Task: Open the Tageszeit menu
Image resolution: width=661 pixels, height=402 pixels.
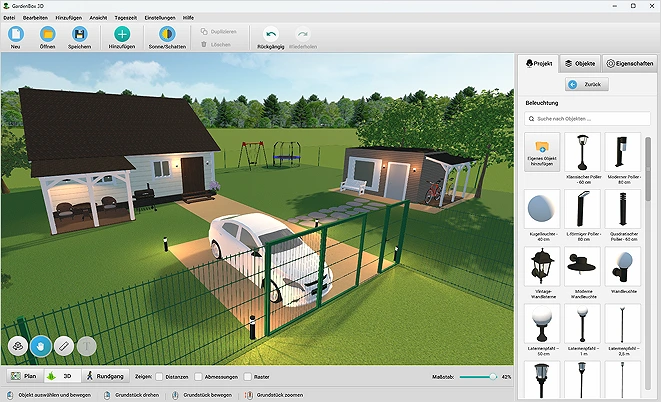Action: 126,18
